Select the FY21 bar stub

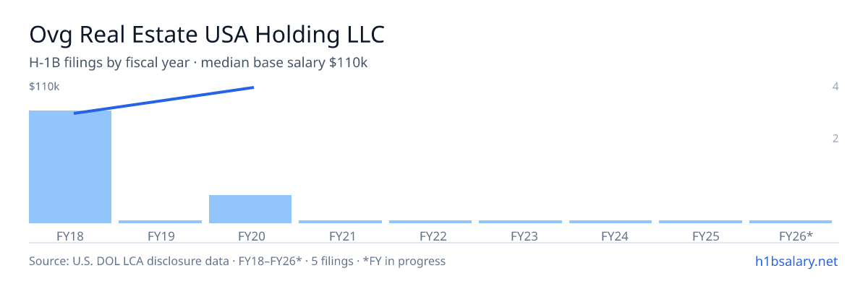coord(340,222)
